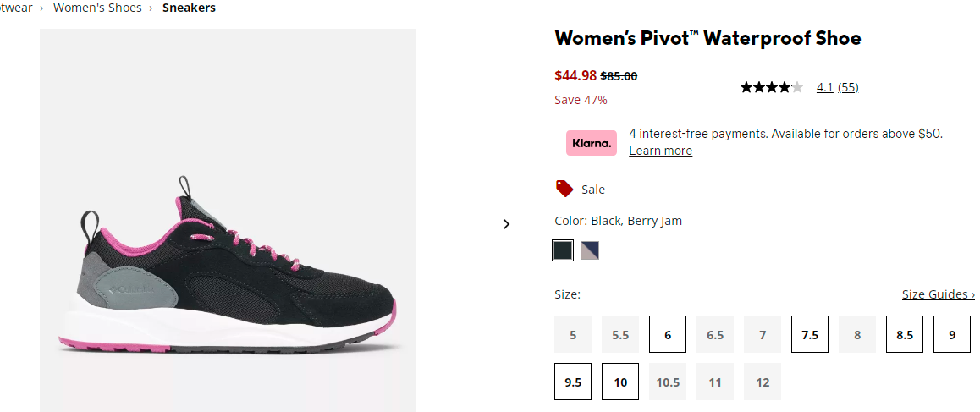Image resolution: width=980 pixels, height=412 pixels.
Task: Choose size 9
Action: 952,334
